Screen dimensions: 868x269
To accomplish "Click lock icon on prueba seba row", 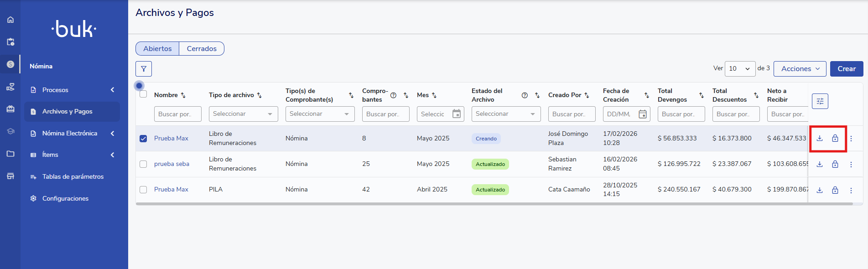I will click(835, 164).
